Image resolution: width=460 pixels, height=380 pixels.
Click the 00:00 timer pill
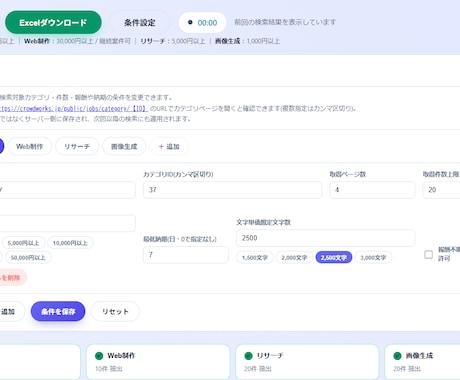202,23
